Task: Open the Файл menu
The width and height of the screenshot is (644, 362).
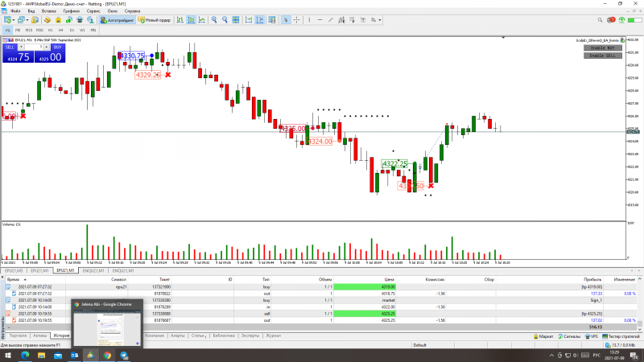Action: pyautogui.click(x=15, y=11)
